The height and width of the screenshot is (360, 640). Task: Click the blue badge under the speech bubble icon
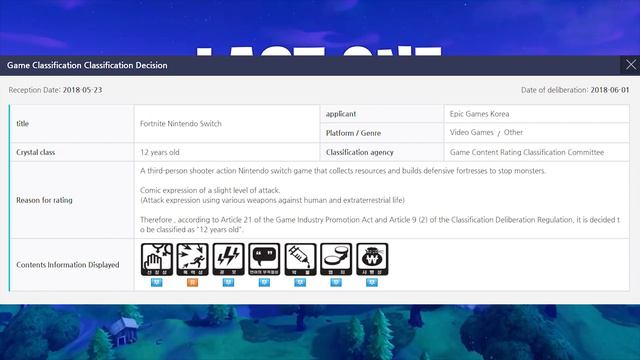(x=264, y=282)
